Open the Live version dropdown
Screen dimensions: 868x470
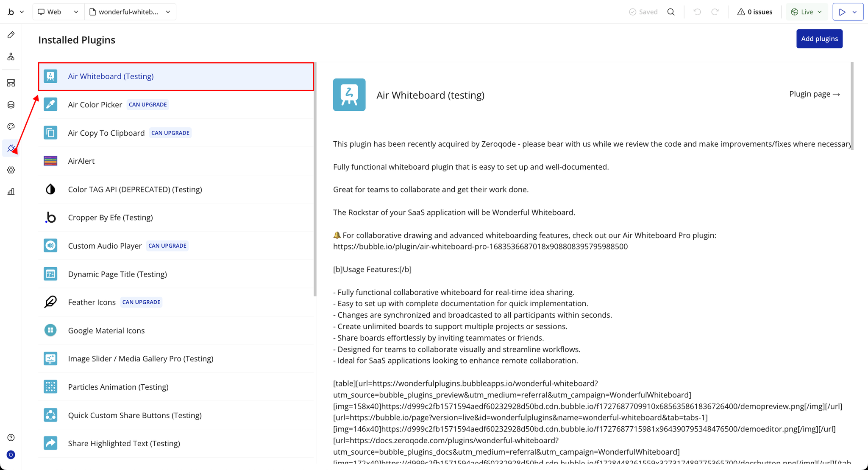(x=807, y=12)
